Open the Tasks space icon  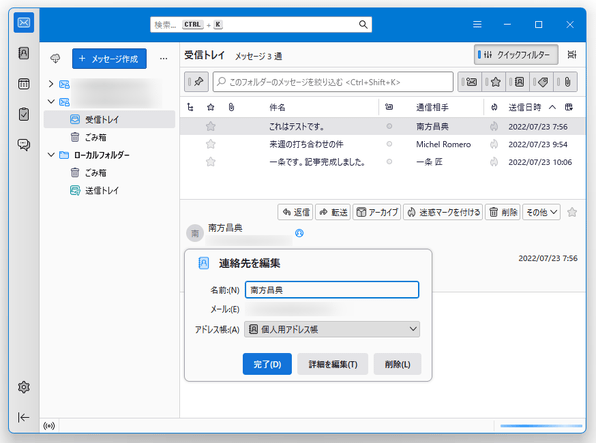24,114
